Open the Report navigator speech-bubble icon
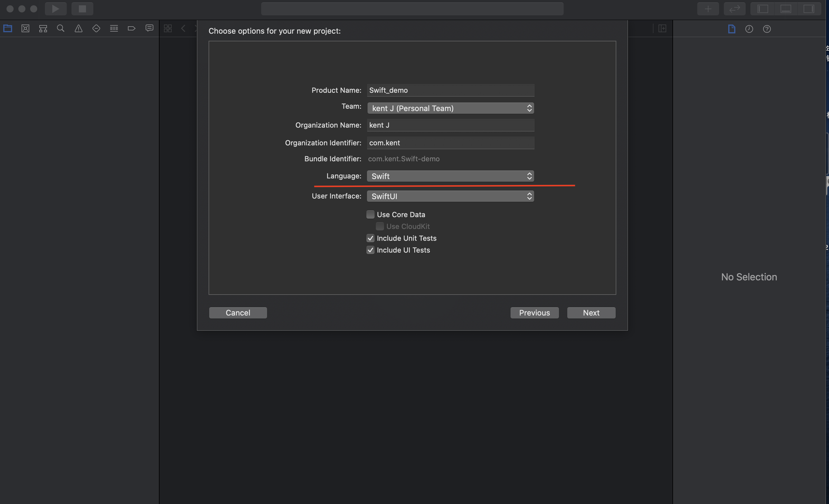 tap(149, 29)
